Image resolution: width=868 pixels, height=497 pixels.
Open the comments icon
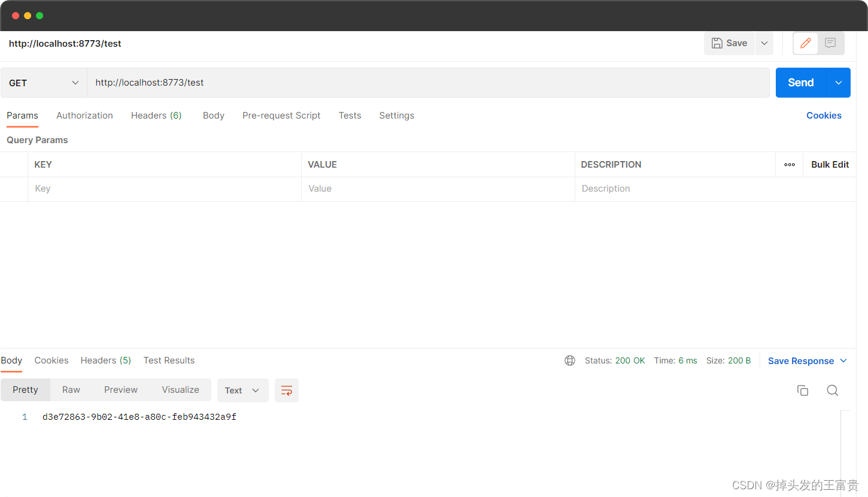click(x=830, y=43)
